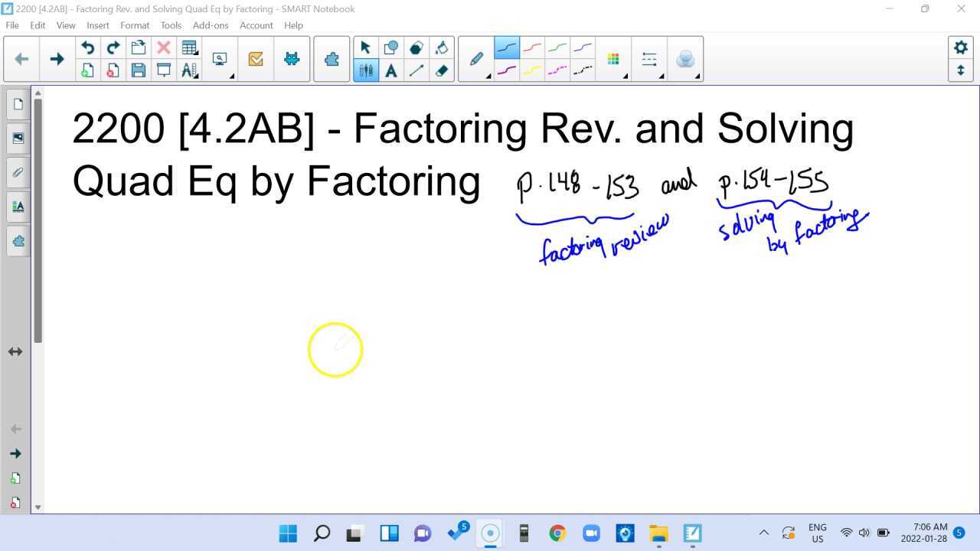This screenshot has height=551, width=980.
Task: Select the Shapes tool
Action: [391, 47]
